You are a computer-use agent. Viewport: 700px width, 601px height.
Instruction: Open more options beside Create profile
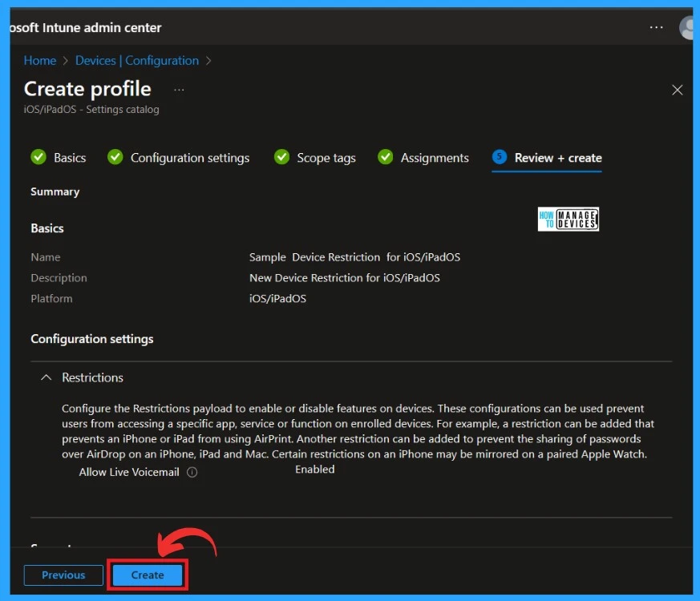click(179, 90)
